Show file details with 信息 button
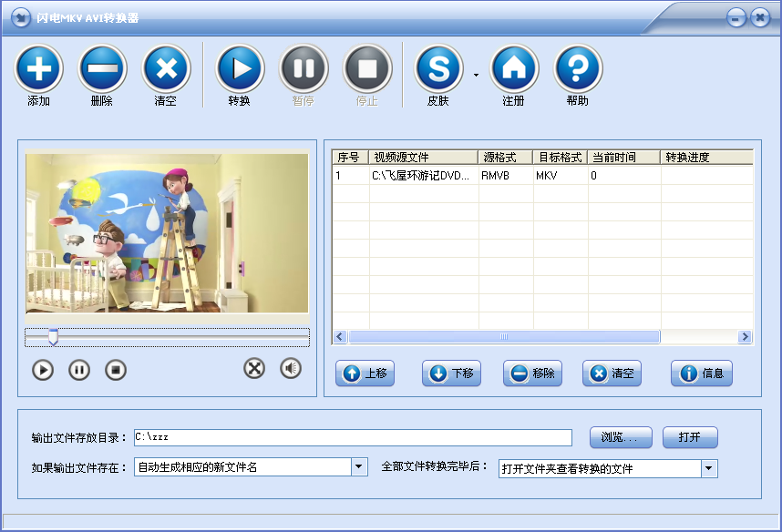Image resolution: width=782 pixels, height=532 pixels. [x=702, y=373]
